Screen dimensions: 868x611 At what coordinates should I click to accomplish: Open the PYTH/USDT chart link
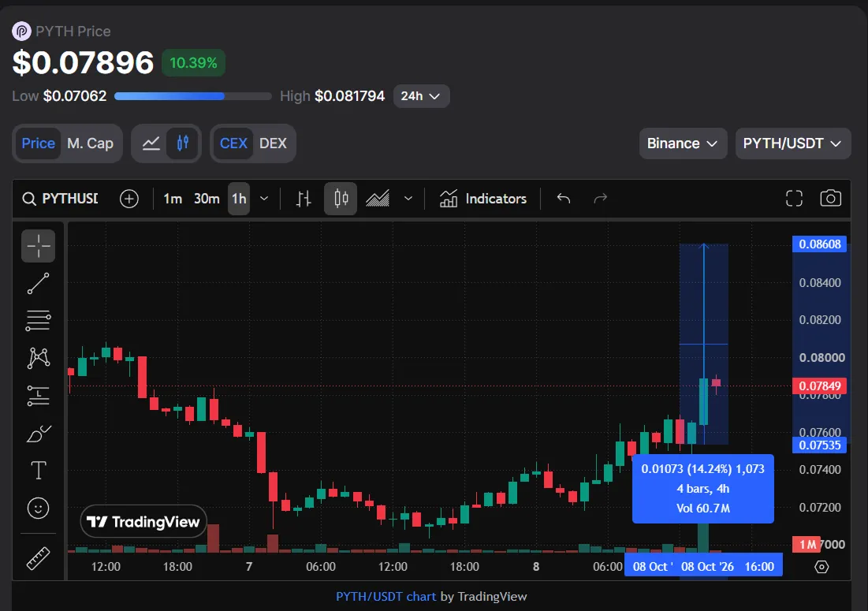point(386,597)
